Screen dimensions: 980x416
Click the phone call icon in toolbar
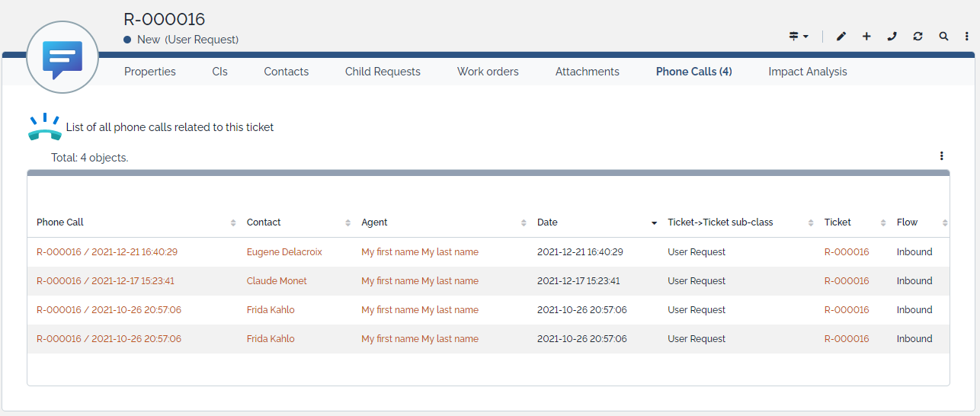tap(892, 37)
